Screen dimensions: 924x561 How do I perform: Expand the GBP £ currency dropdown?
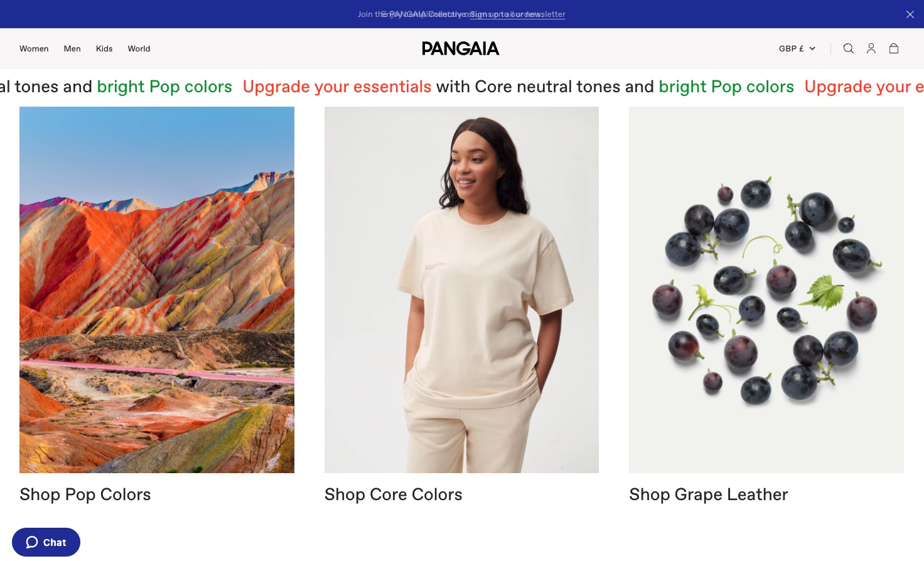tap(797, 48)
